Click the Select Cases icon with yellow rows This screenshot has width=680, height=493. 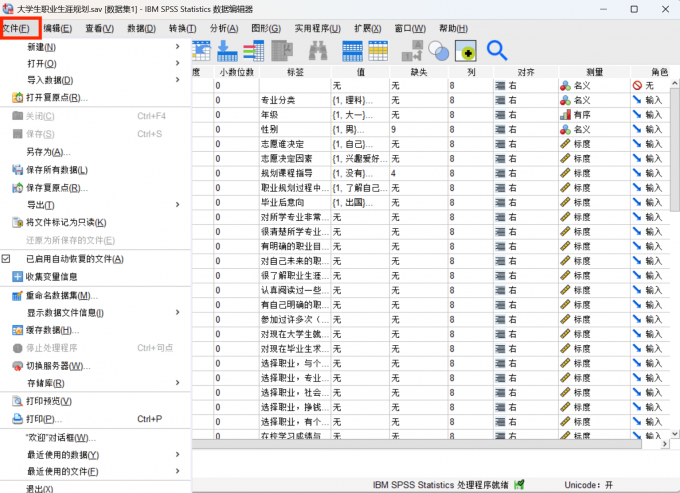tap(378, 51)
